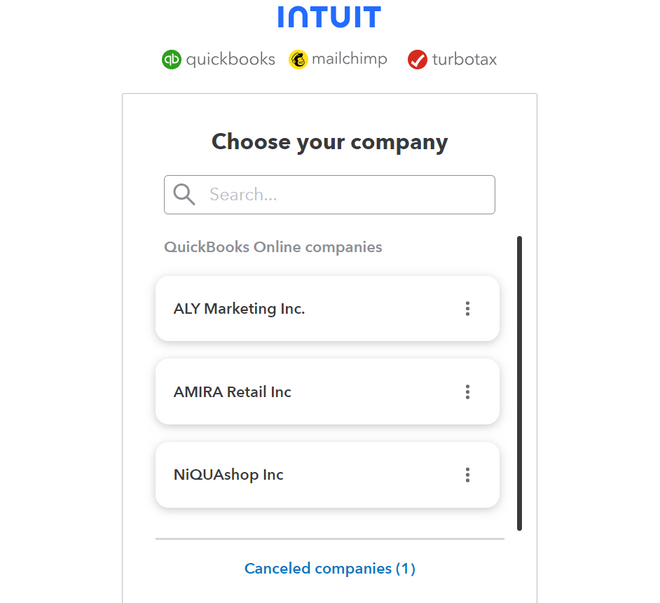Click the magnifying glass search icon
The image size is (660, 603).
click(x=184, y=195)
